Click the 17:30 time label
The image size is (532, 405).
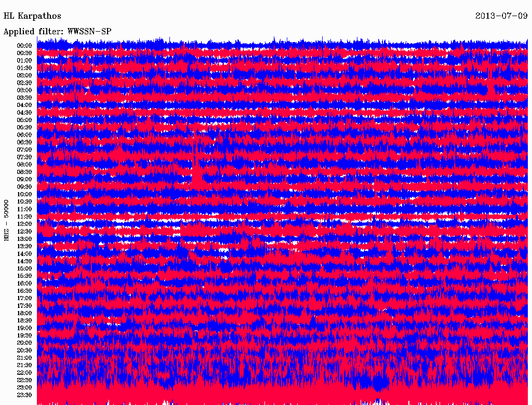coord(24,306)
